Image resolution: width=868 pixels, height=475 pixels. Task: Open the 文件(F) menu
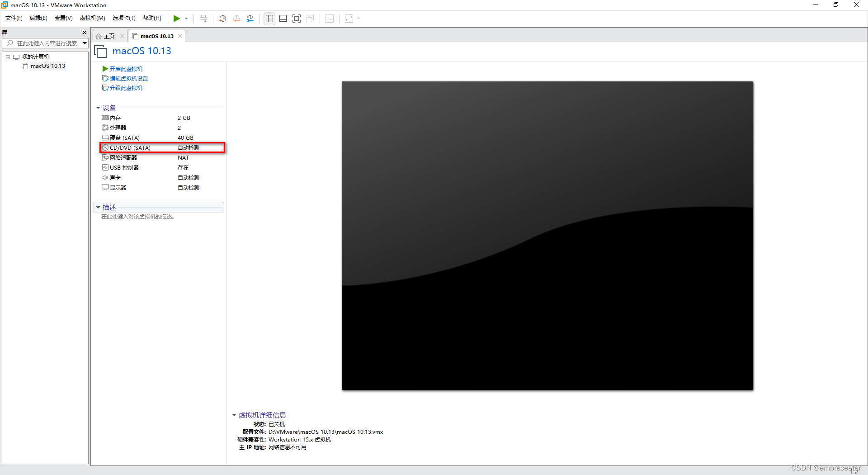[x=14, y=18]
